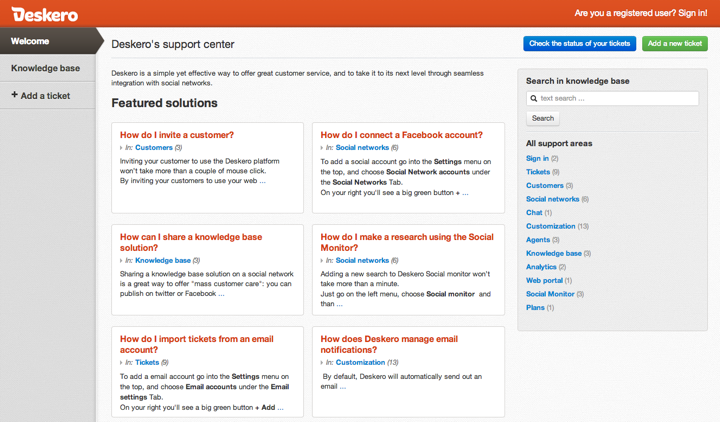Click the magnifier icon in search field
Image resolution: width=720 pixels, height=422 pixels.
coord(534,98)
